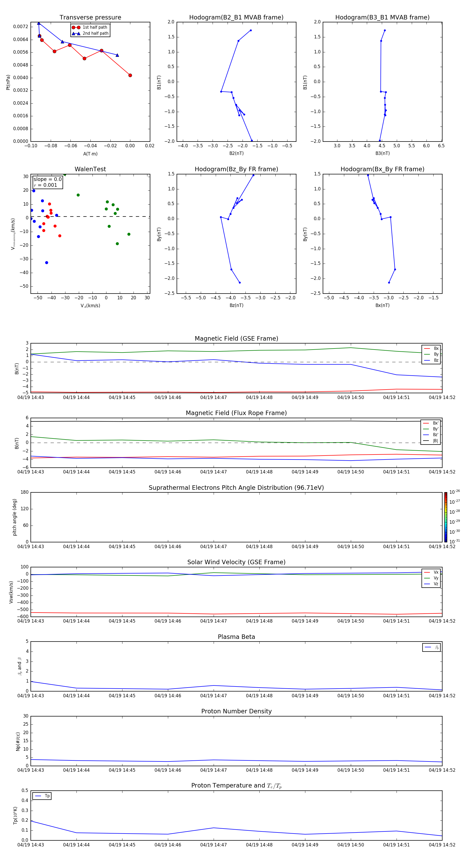Click the "Solar Wind Velocity (GSE Frame)" title

pyautogui.click(x=236, y=562)
